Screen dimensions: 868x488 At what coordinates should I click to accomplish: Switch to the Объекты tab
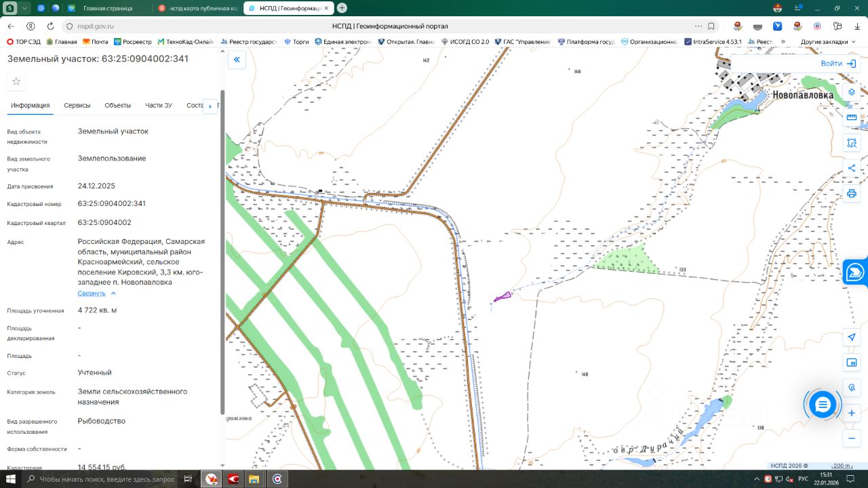[x=118, y=106]
